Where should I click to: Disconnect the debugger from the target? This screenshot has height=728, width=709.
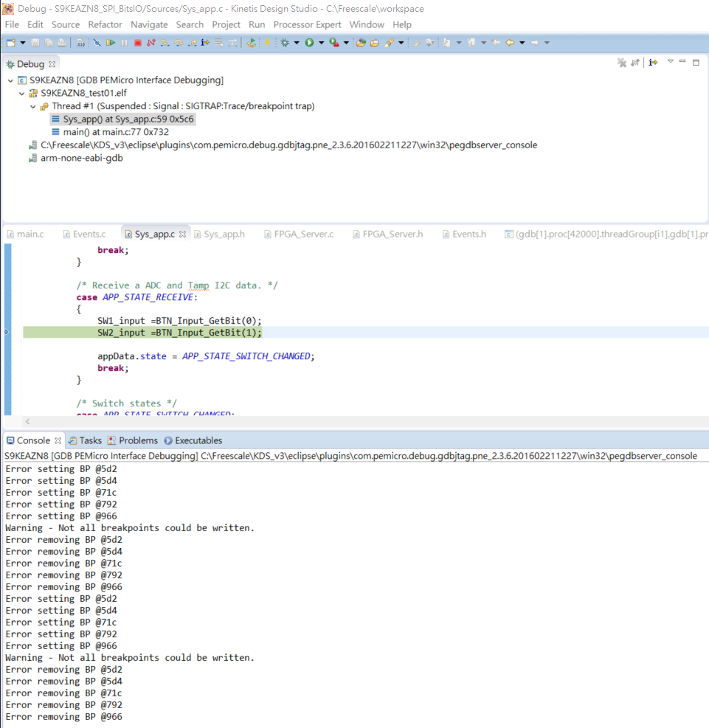tap(151, 42)
